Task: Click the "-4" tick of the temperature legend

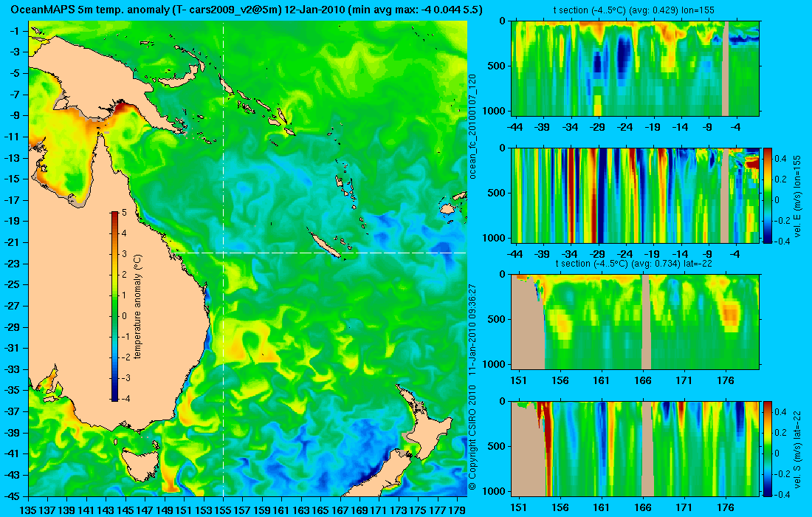Action: 125,398
